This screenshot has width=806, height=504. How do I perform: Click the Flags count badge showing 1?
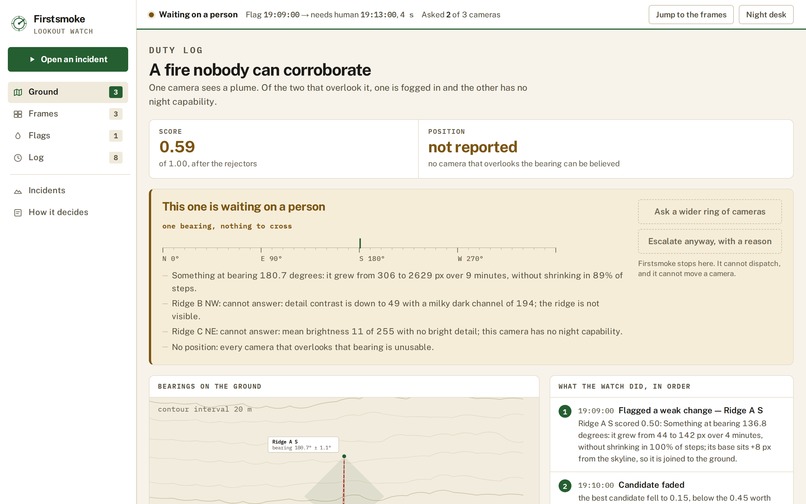(116, 136)
